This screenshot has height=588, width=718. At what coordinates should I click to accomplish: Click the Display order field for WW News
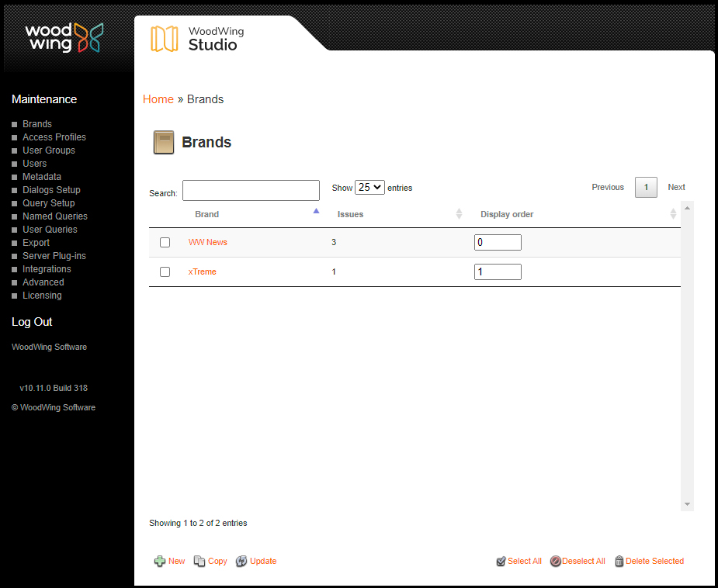(x=498, y=242)
